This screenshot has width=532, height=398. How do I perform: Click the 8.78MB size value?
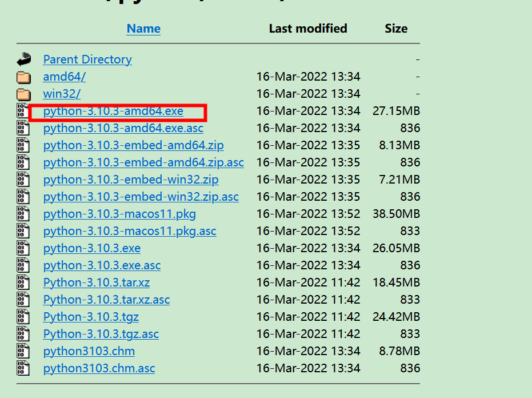click(x=399, y=351)
